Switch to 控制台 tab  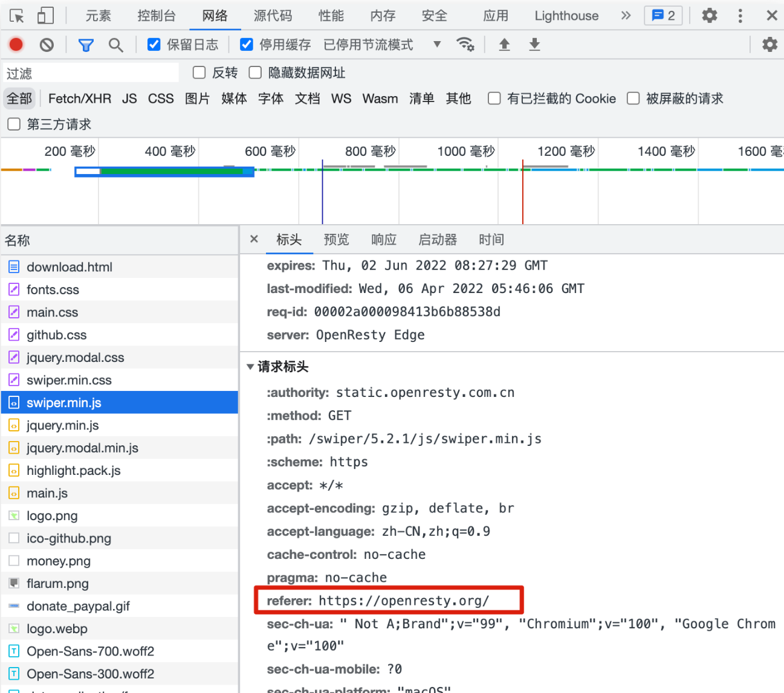point(157,16)
